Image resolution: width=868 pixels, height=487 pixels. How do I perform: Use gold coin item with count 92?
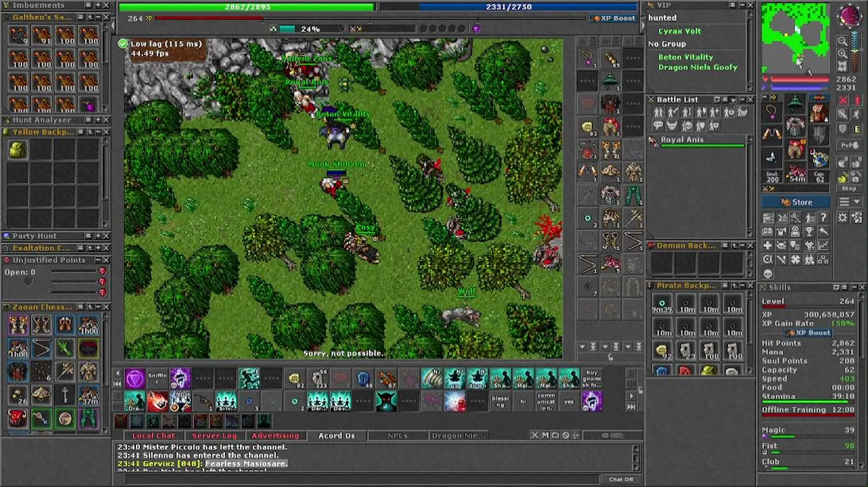coord(295,378)
